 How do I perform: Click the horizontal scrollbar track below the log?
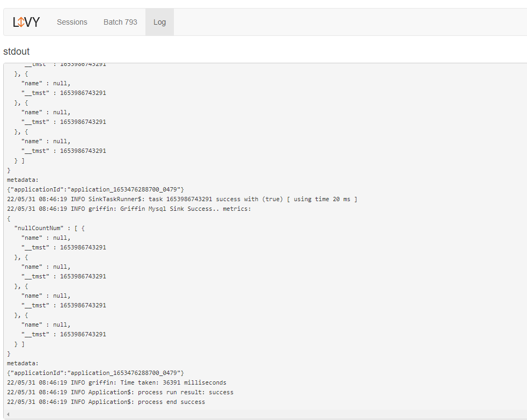coord(268,414)
